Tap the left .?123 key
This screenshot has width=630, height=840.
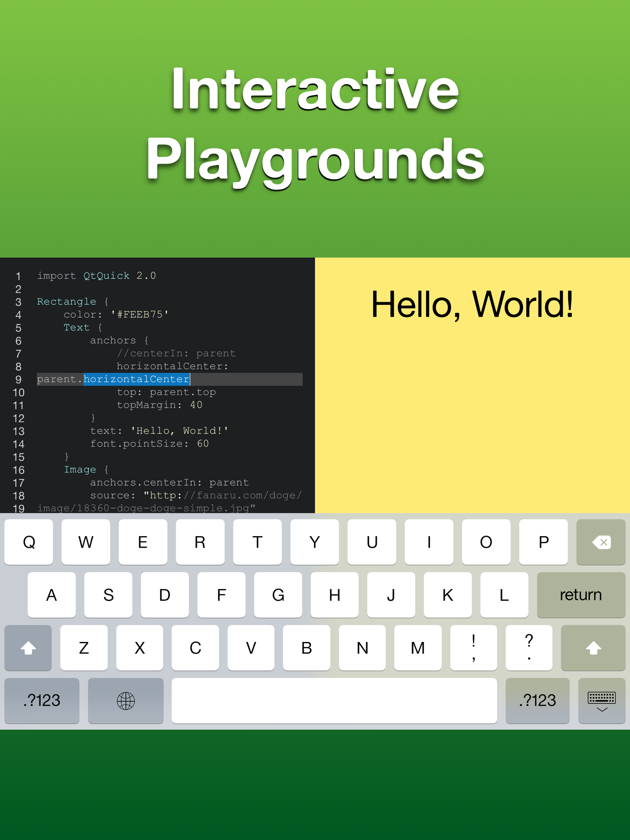(x=42, y=701)
